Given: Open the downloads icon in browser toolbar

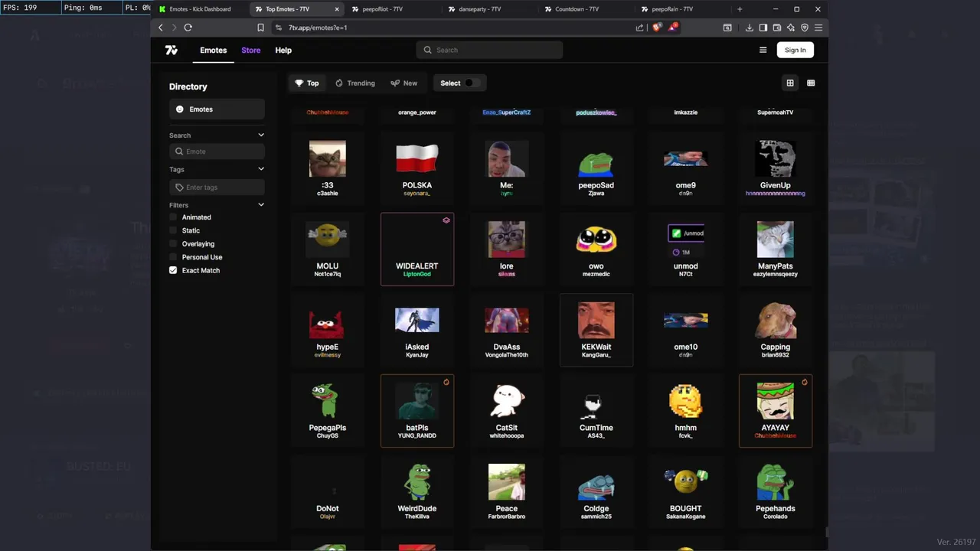Looking at the screenshot, I should tap(749, 28).
